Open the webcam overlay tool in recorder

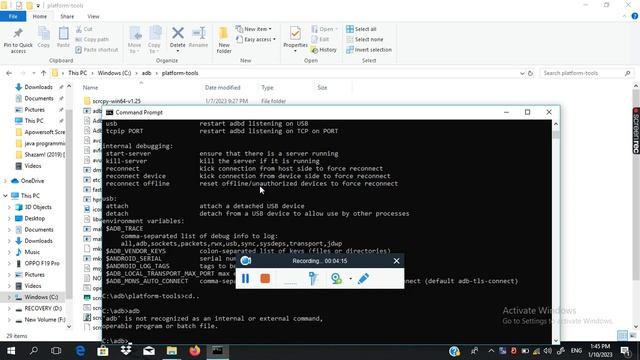click(x=336, y=278)
